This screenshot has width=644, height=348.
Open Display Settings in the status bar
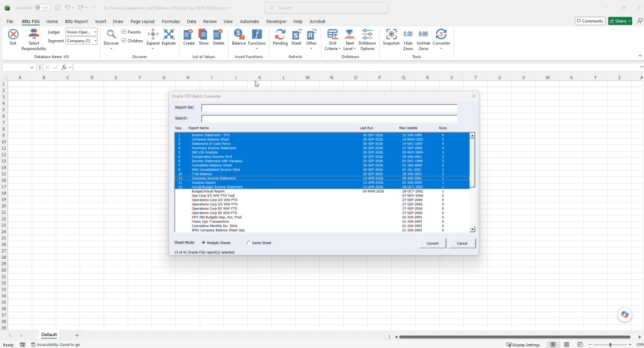523,345
